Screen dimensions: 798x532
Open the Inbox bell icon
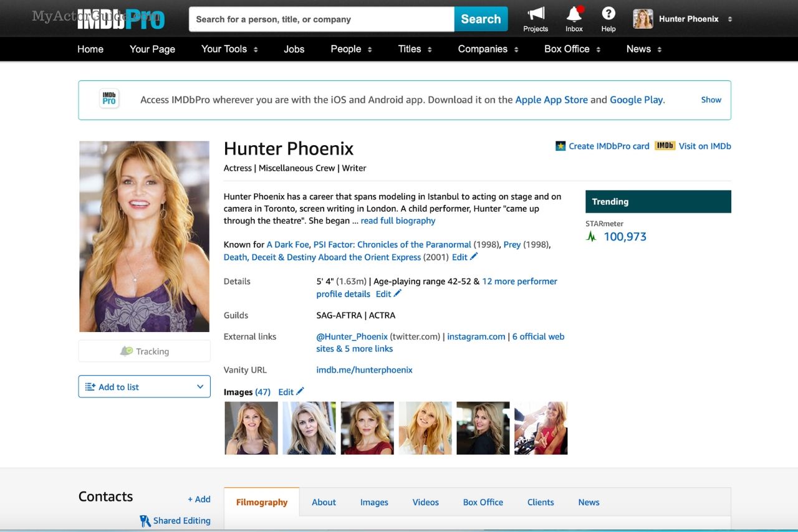[574, 14]
